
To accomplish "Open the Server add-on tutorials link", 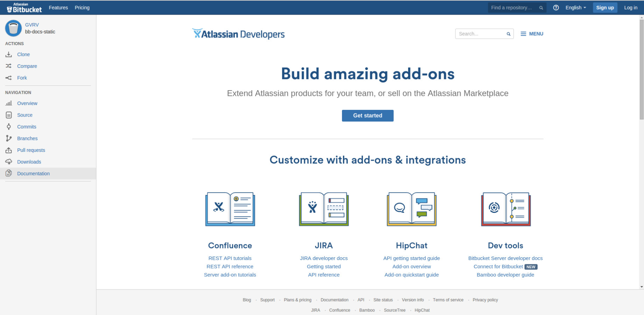I will pyautogui.click(x=230, y=275).
